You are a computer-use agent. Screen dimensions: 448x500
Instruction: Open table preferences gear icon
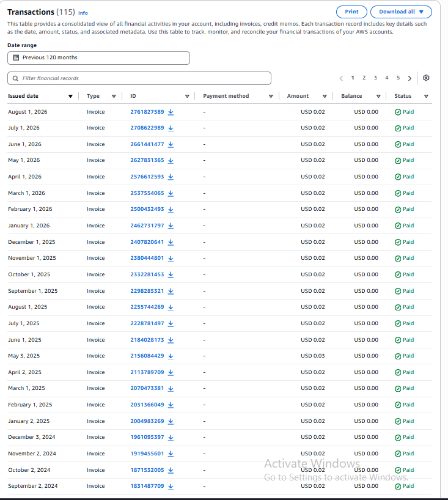pyautogui.click(x=426, y=78)
